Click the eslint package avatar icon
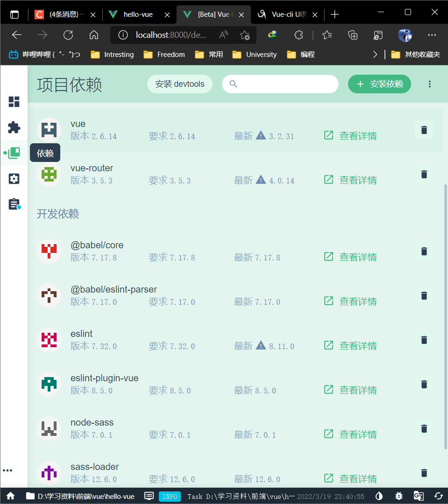The height and width of the screenshot is (504, 448). [x=49, y=340]
